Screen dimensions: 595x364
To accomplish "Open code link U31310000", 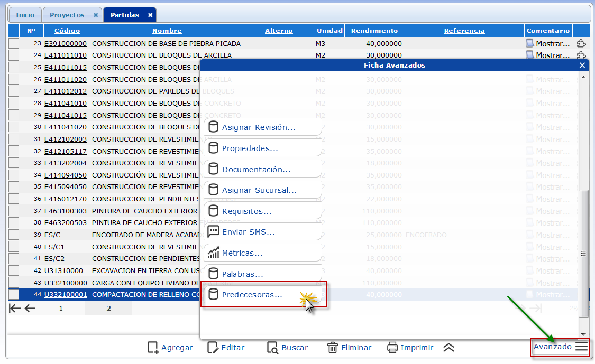I will coord(63,270).
